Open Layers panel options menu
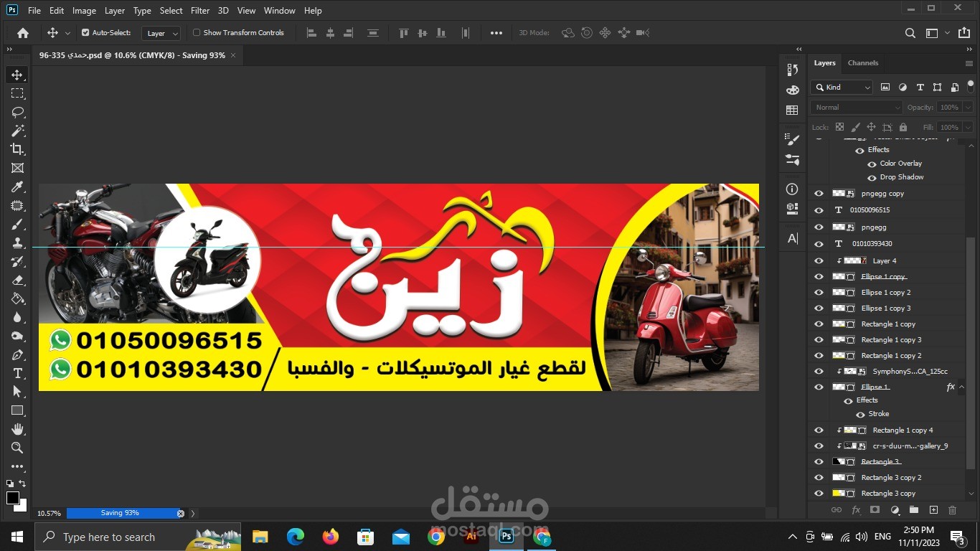This screenshot has height=551, width=980. click(x=969, y=63)
